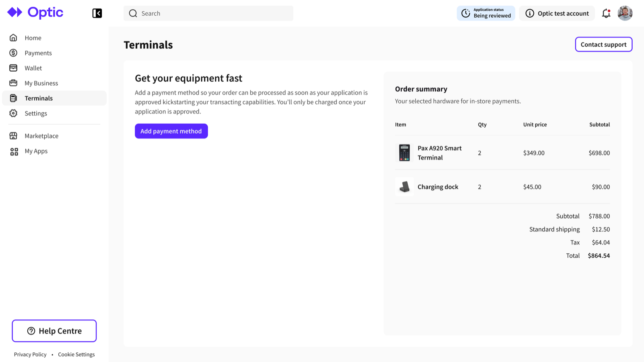Focus the Search input field
Screen dimensions: 644x362
(x=208, y=13)
